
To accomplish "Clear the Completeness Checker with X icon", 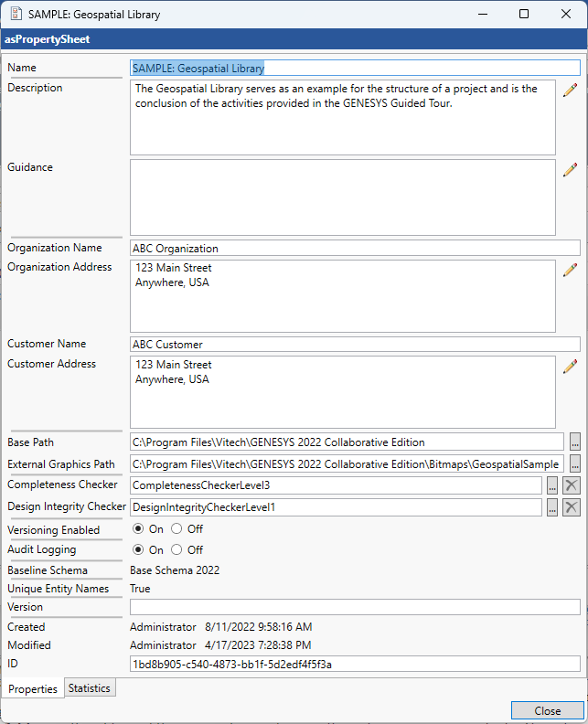I will [571, 485].
